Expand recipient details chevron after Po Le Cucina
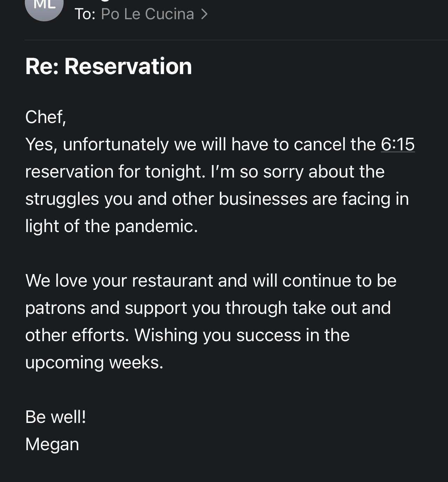This screenshot has width=448, height=482. pos(204,14)
